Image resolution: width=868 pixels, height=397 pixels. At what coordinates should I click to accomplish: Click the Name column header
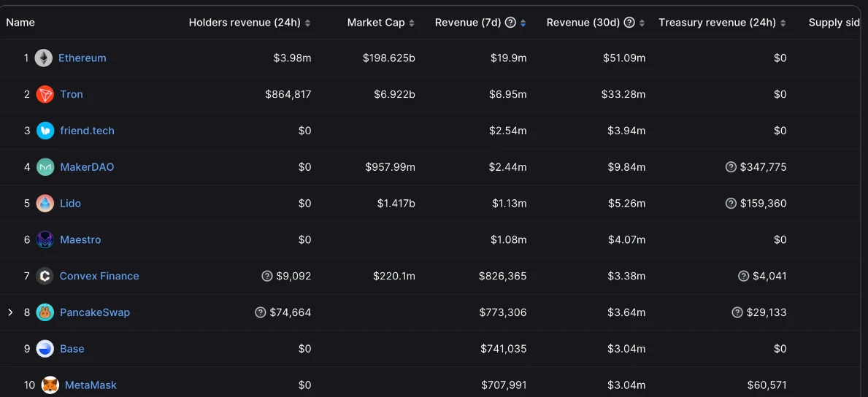[20, 23]
